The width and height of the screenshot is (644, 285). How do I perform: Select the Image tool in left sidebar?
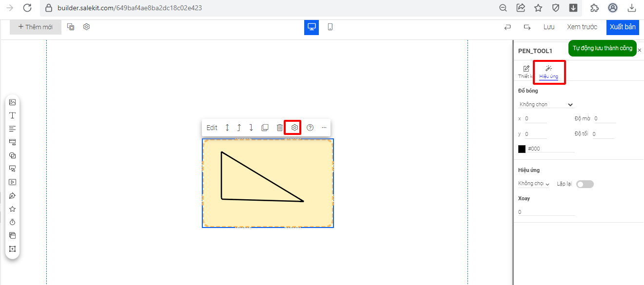[13, 102]
